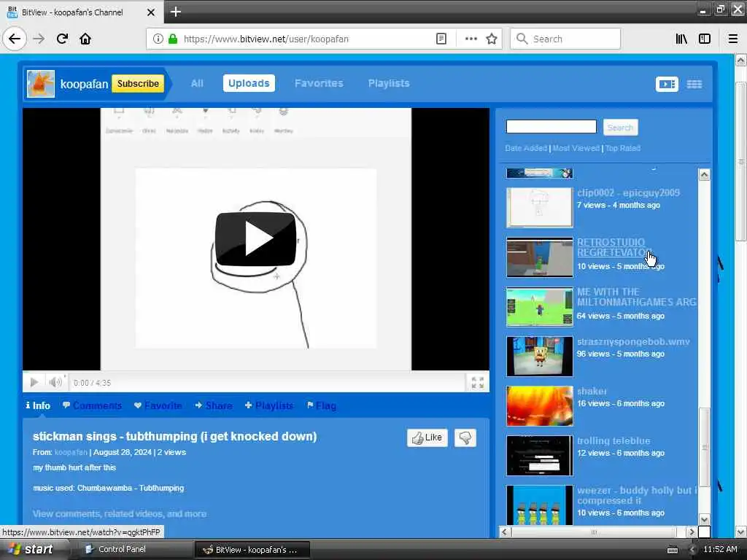The width and height of the screenshot is (747, 560).
Task: Dislike the video with thumbs down
Action: 465,437
